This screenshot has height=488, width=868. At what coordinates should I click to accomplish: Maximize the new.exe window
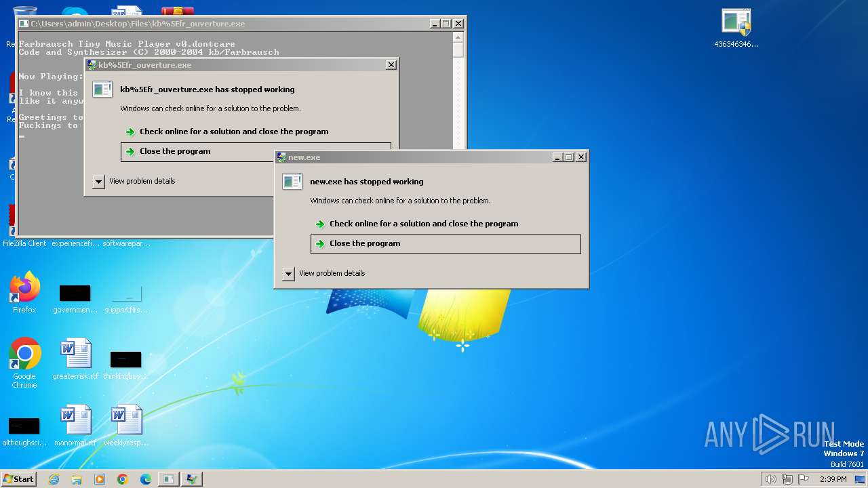coord(569,157)
